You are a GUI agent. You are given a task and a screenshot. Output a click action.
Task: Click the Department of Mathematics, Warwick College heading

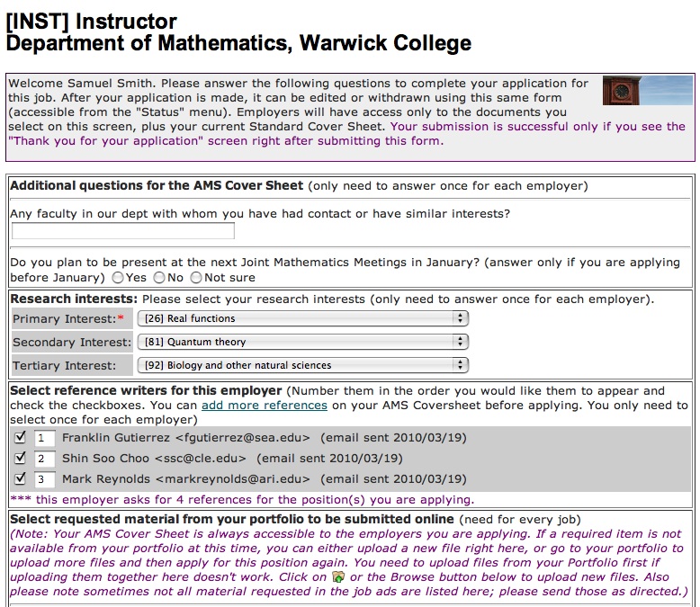238,43
